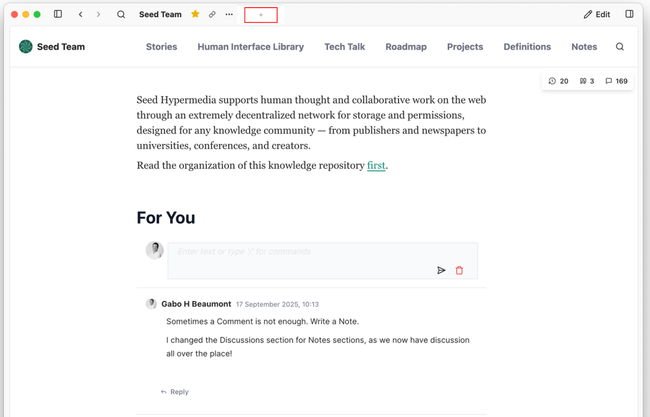Viewport: 650px width, 417px height.
Task: Go forward with the right arrow
Action: coord(98,15)
